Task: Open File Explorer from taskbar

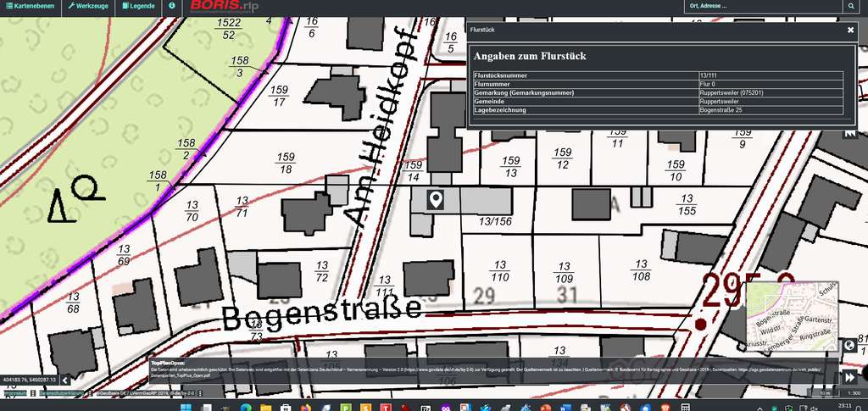Action: [x=265, y=407]
